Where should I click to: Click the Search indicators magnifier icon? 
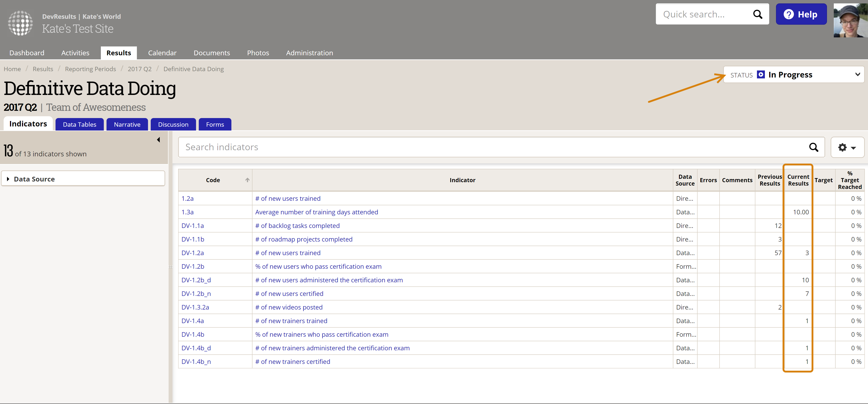[x=813, y=147]
